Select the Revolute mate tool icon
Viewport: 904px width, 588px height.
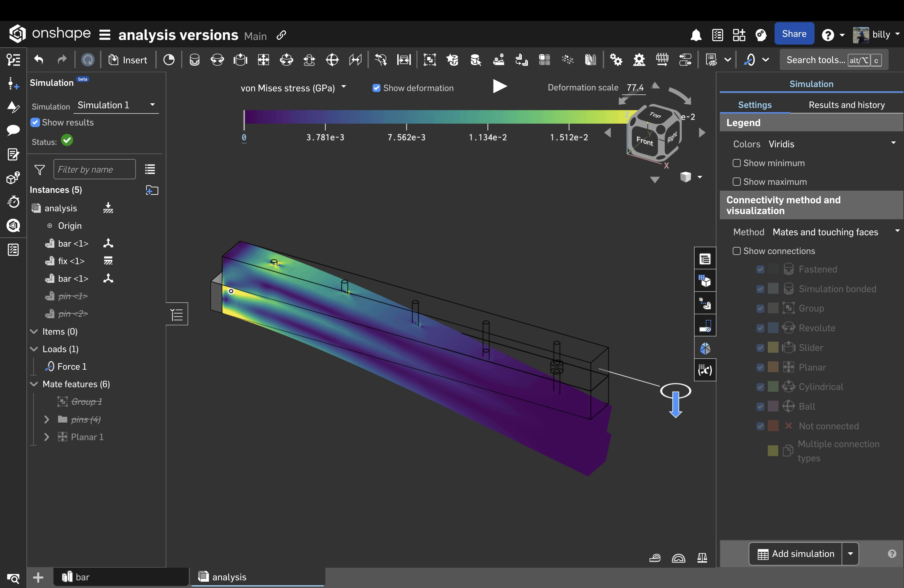217,60
